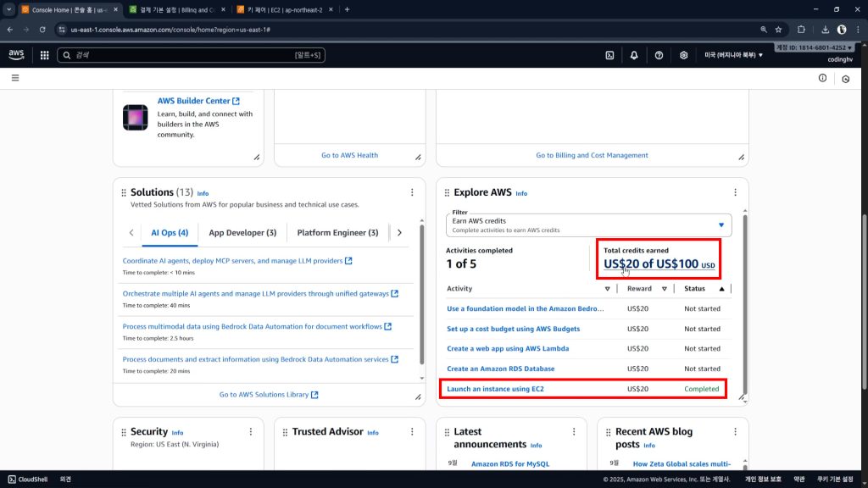Image resolution: width=868 pixels, height=488 pixels.
Task: Open the browser extensions puzzle icon
Action: (x=801, y=30)
